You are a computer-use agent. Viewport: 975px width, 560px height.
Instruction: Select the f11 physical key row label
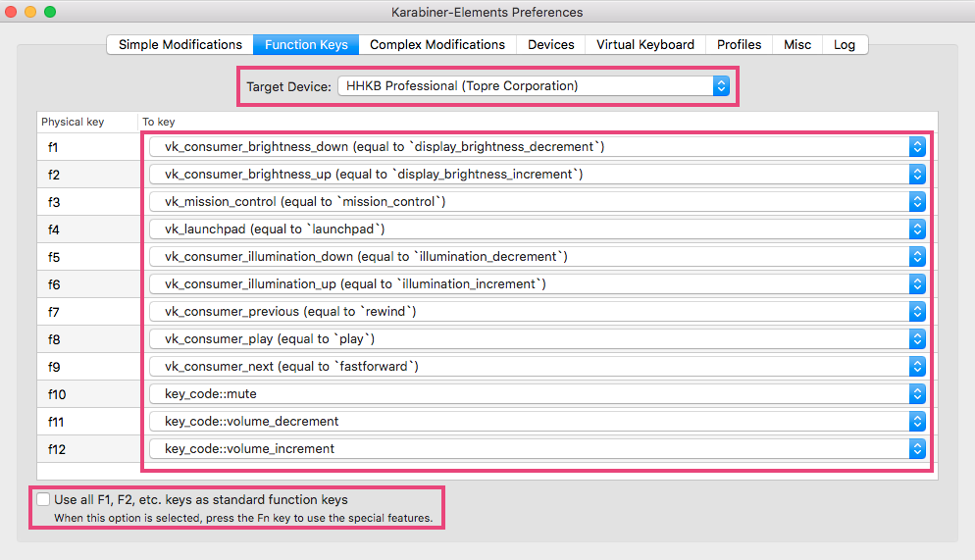pyautogui.click(x=55, y=422)
